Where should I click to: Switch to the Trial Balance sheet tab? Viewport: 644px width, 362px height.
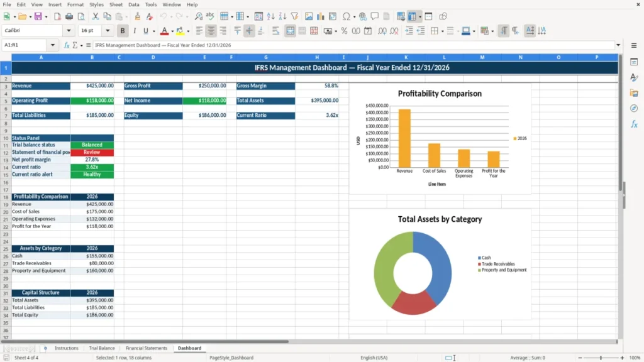pyautogui.click(x=102, y=348)
